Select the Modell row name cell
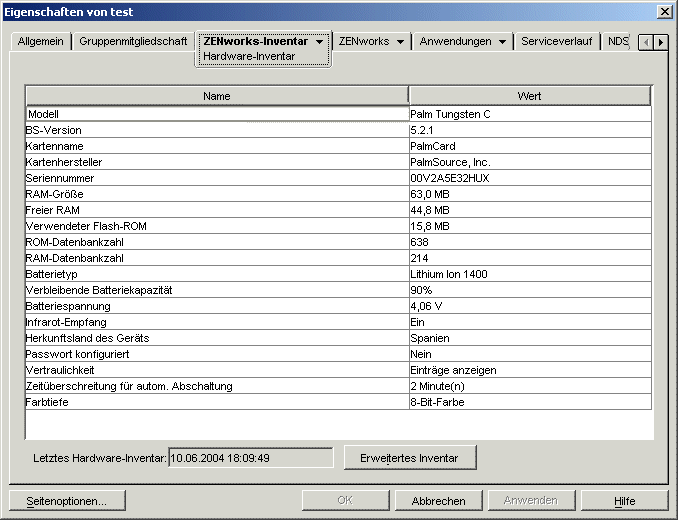 [x=217, y=114]
